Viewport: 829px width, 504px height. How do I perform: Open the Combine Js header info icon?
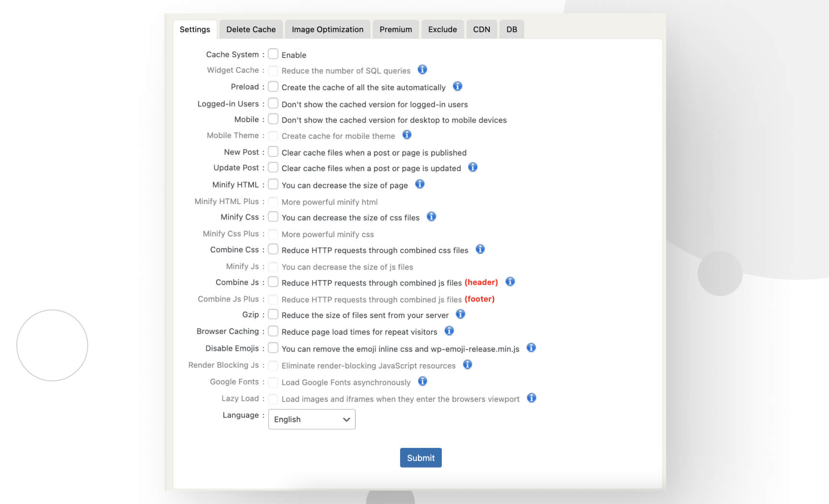510,282
